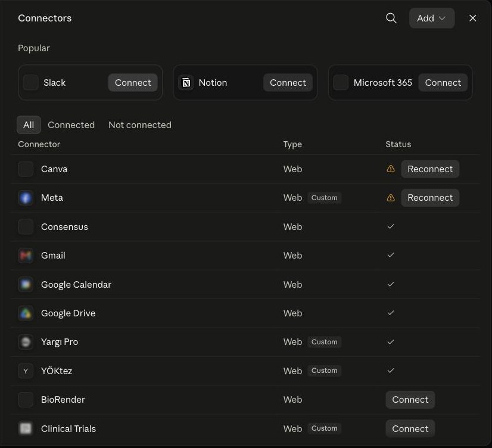Screen dimensions: 492x448
Task: Click the Custom badge on YÖKtez row
Action: pos(324,371)
